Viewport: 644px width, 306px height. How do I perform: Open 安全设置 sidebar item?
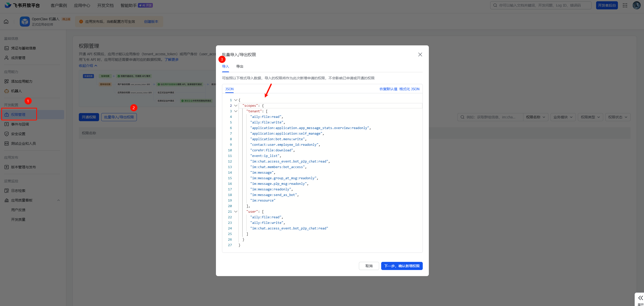(18, 134)
